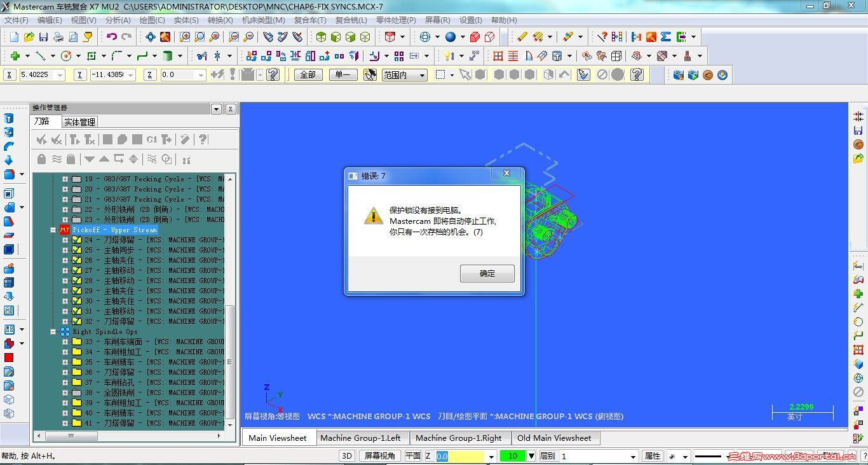868x465 pixels.
Task: Toggle check on operation 26 主轴夹住
Action: (x=77, y=260)
